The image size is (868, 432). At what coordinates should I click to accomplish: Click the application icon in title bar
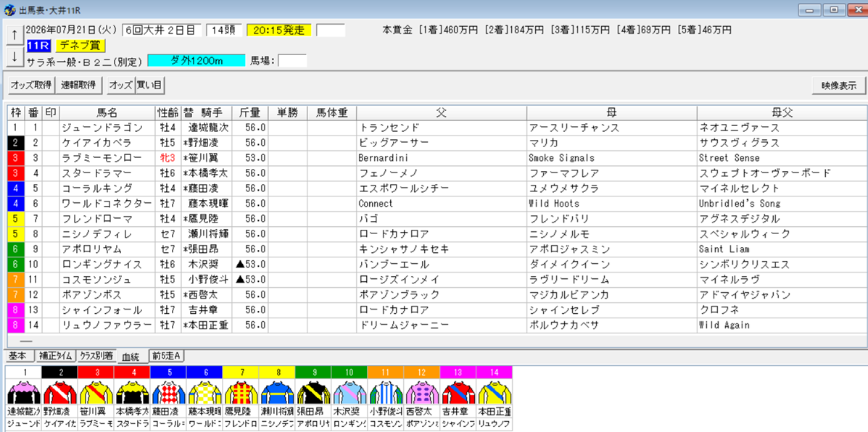click(x=9, y=9)
